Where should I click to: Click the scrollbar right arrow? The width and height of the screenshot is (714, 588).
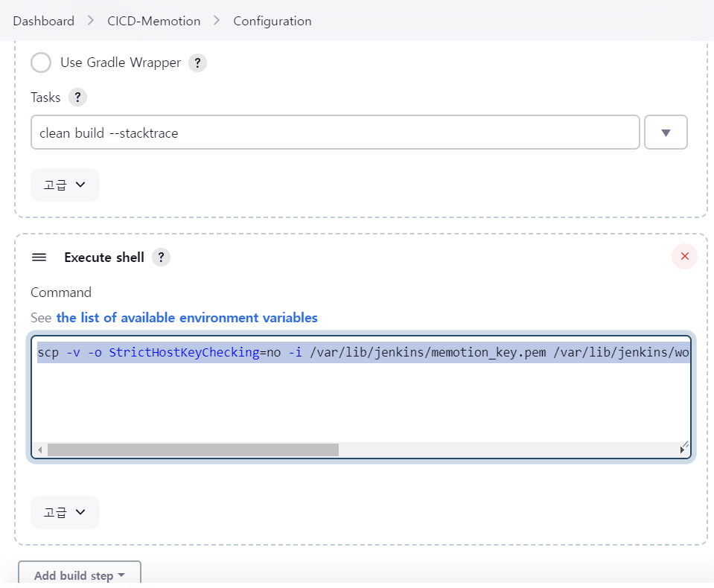point(682,450)
